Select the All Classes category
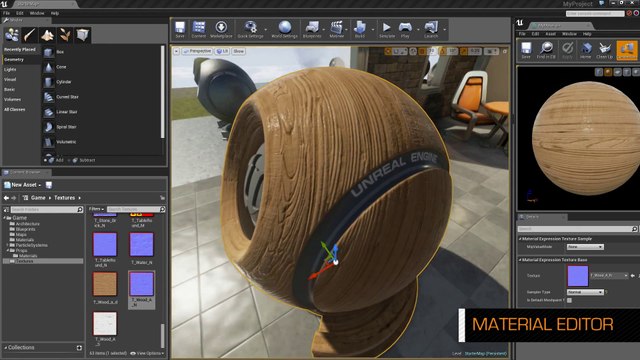Image resolution: width=640 pixels, height=360 pixels. [15, 109]
